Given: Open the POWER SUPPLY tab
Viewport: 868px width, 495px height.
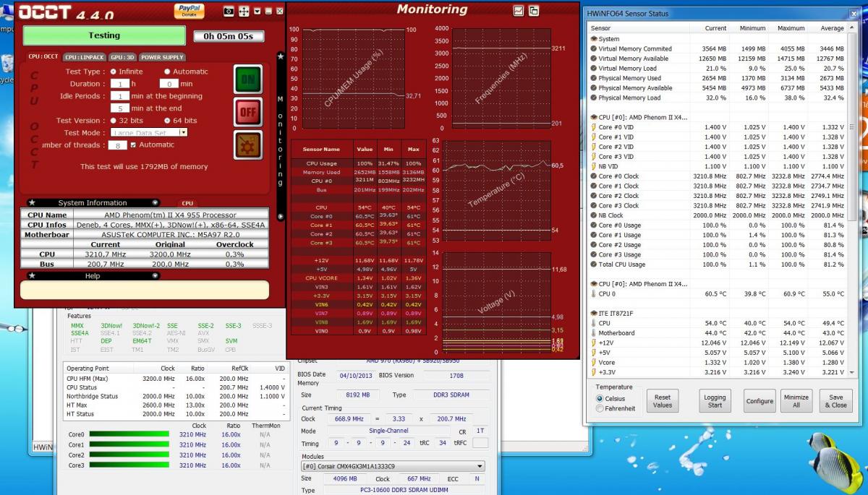Looking at the screenshot, I should click(x=162, y=57).
